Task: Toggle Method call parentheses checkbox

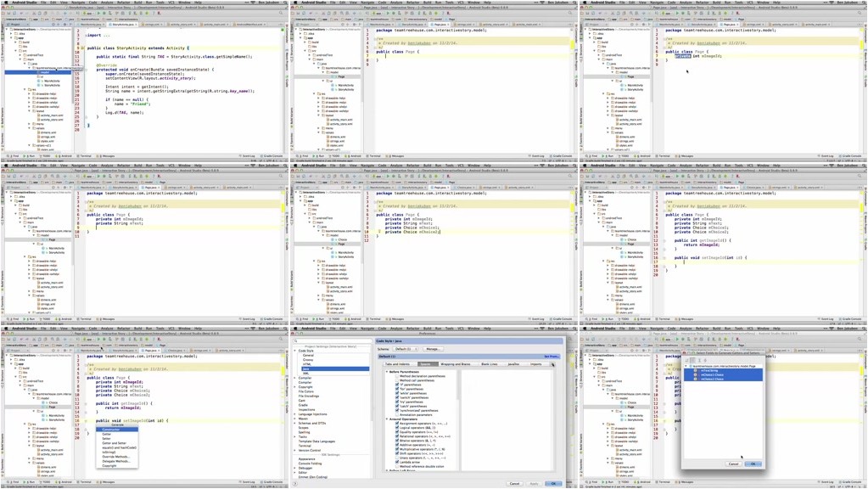Action: tap(397, 380)
